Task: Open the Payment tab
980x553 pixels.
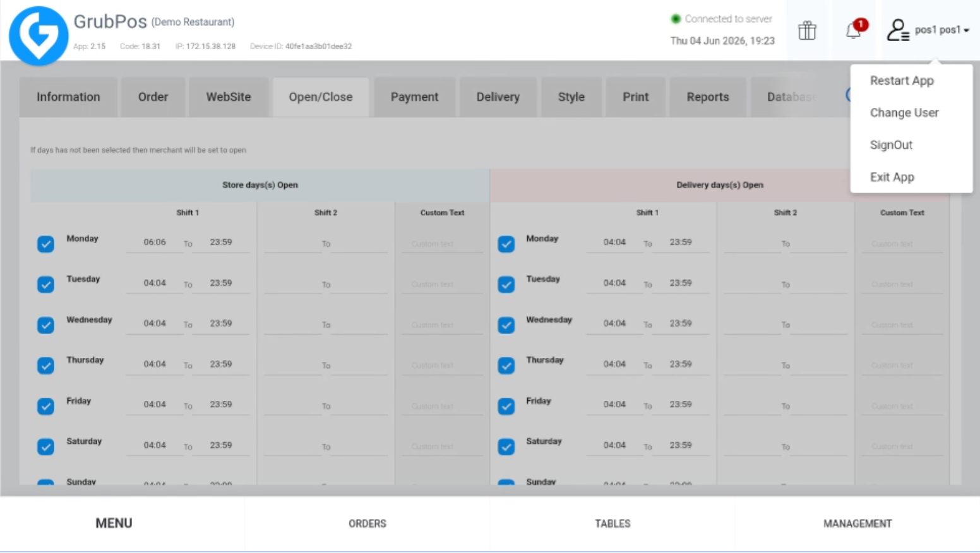Action: pyautogui.click(x=414, y=97)
